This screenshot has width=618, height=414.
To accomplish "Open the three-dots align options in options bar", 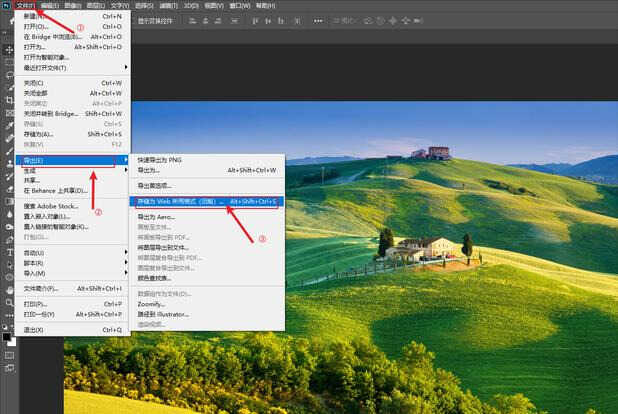I will tap(318, 21).
